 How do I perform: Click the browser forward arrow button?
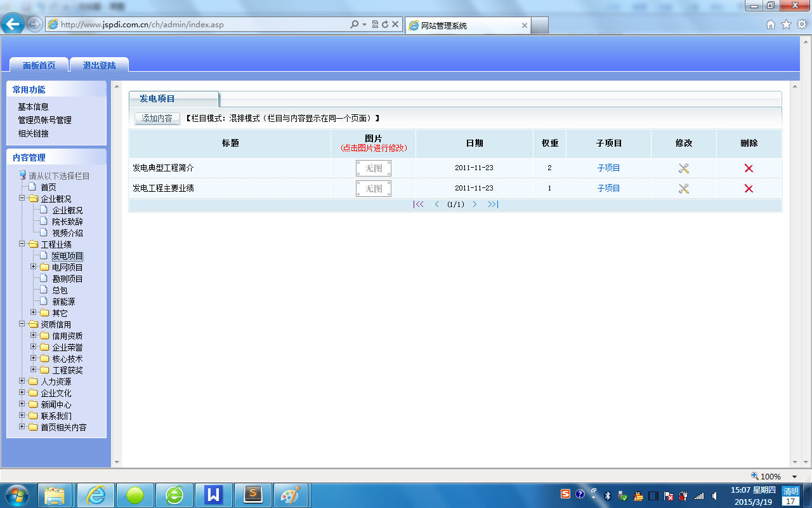[x=34, y=24]
